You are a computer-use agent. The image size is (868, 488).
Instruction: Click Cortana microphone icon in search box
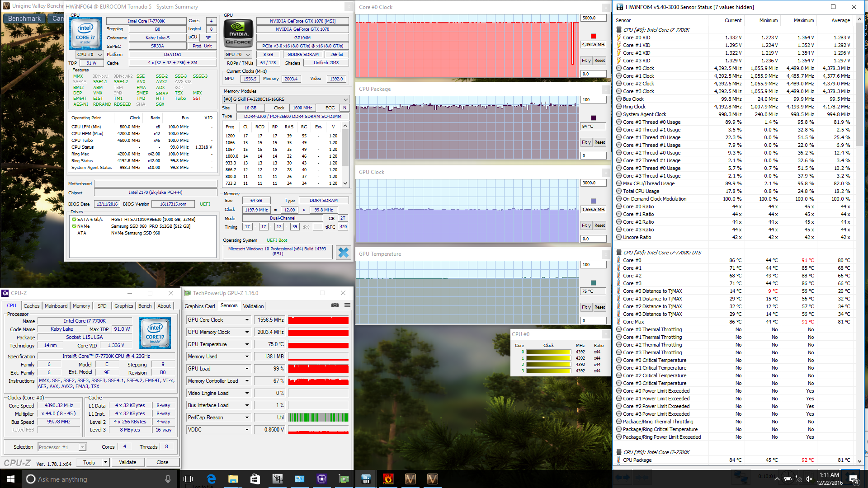click(168, 479)
